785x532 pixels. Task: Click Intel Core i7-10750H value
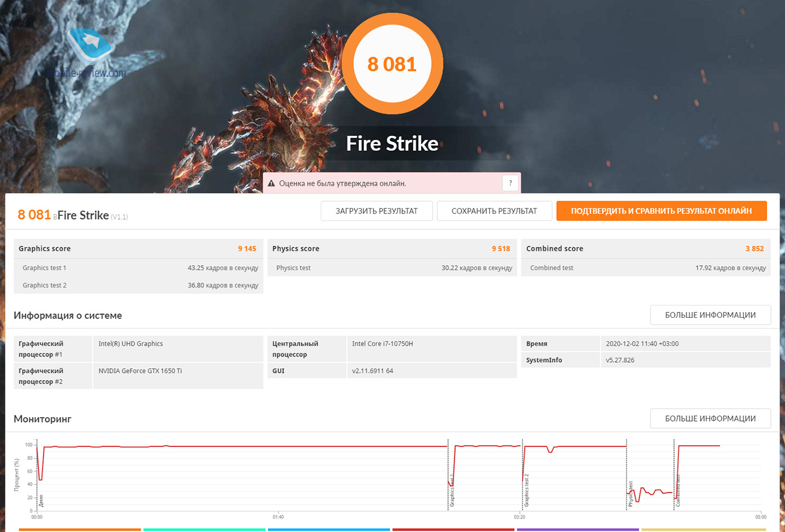pyautogui.click(x=383, y=344)
